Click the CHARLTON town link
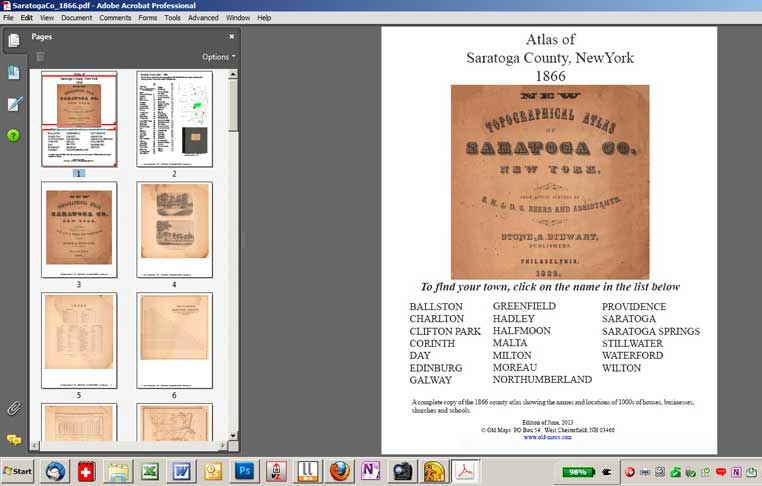762x486 pixels. tap(436, 319)
